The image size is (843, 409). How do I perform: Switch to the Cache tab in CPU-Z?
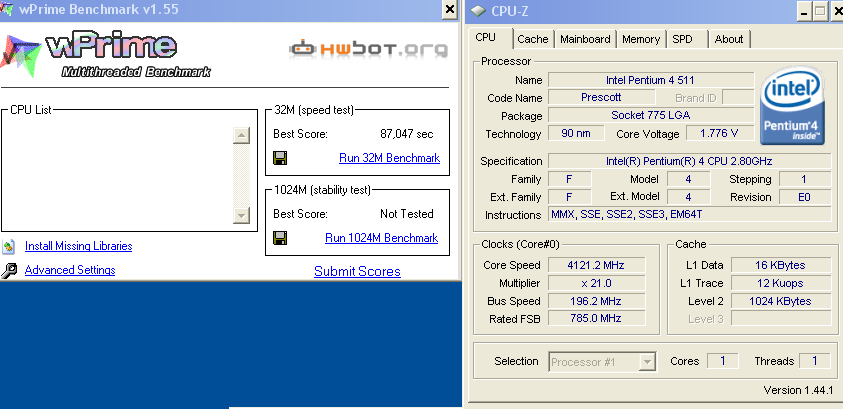click(532, 39)
